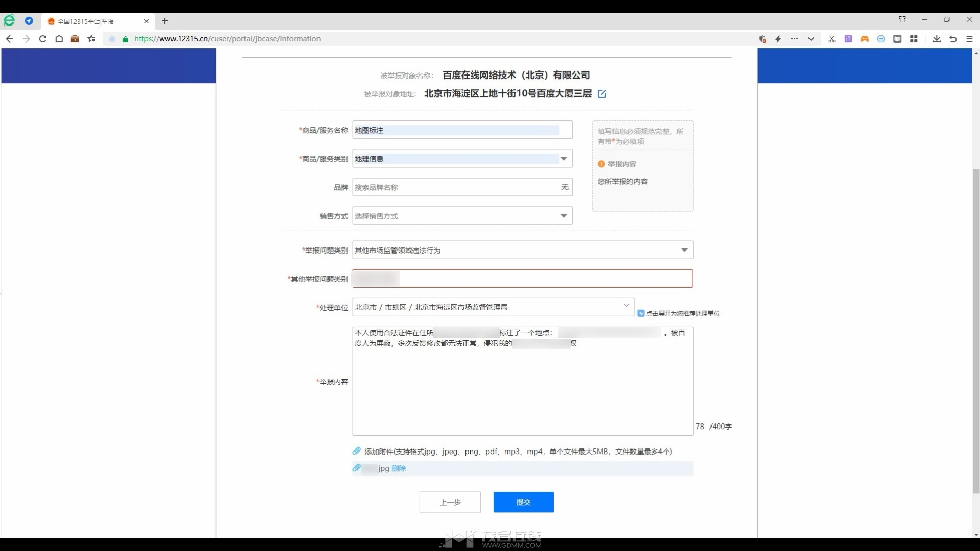Viewport: 980px width, 551px height.
Task: Click the scrollbar down arrow
Action: (x=976, y=534)
